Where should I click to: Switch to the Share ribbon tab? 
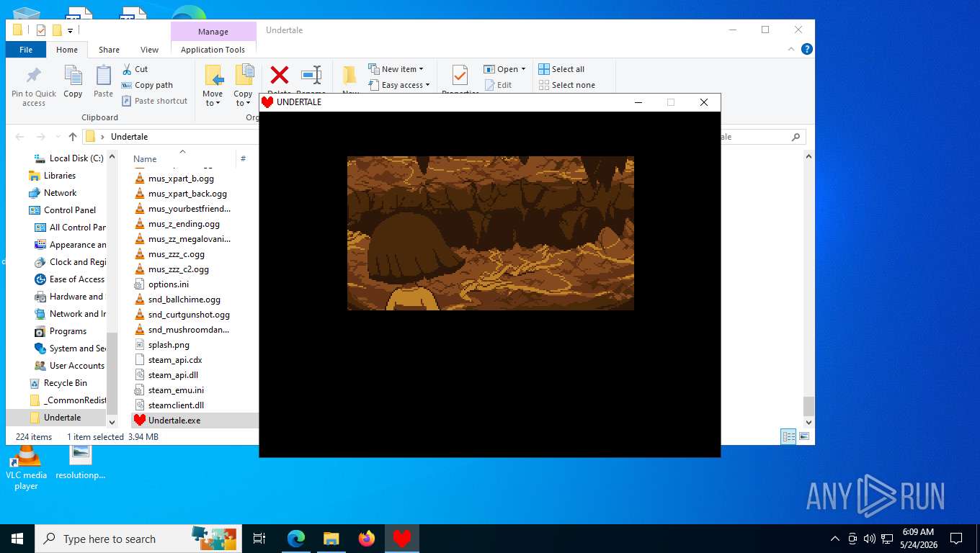coord(109,50)
